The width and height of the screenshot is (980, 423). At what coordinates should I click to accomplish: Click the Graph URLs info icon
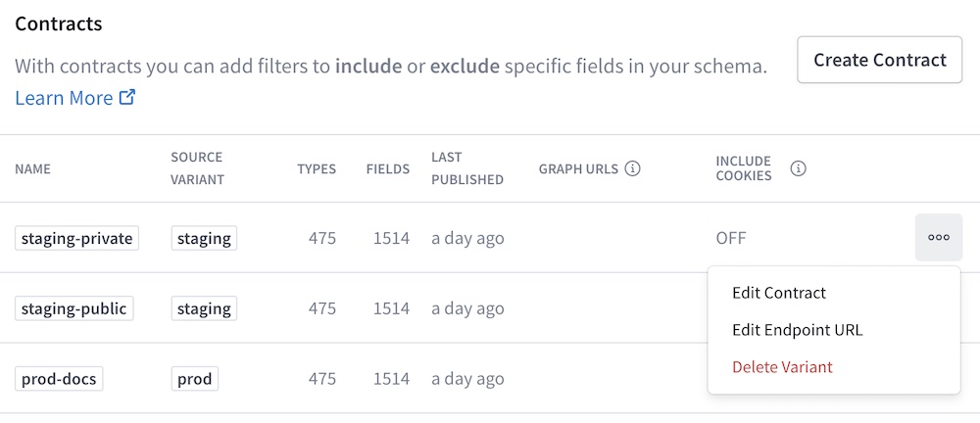(x=633, y=168)
